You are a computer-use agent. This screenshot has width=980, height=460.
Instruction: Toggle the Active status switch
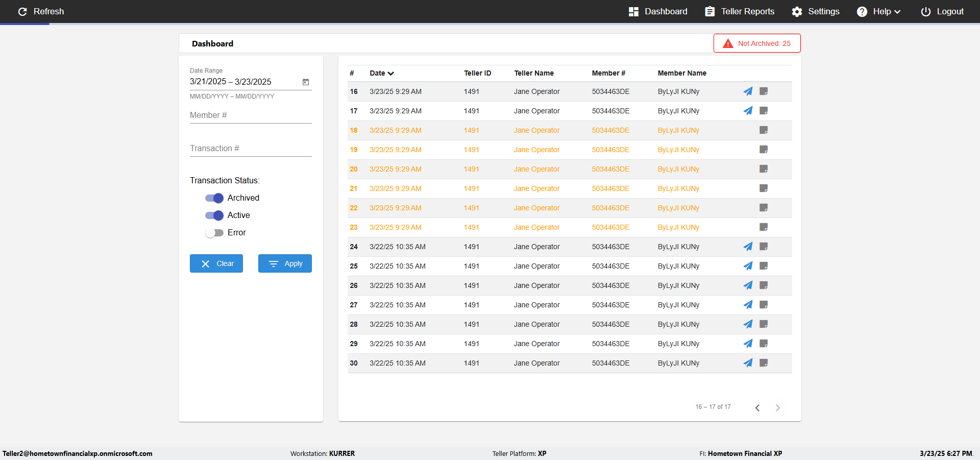point(214,215)
